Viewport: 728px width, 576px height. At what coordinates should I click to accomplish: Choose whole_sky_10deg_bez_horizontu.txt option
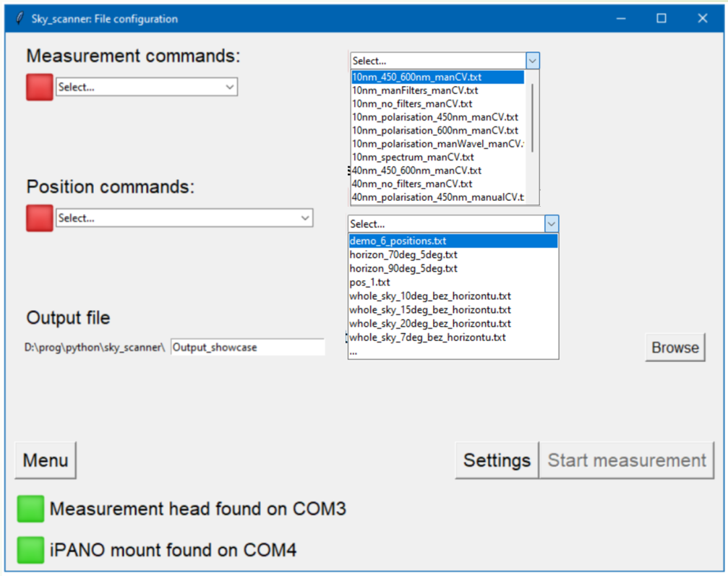click(x=430, y=296)
